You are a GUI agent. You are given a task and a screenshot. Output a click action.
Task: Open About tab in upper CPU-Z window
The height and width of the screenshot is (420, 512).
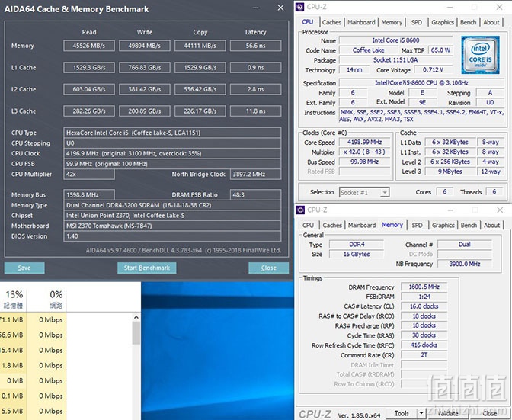click(x=491, y=22)
